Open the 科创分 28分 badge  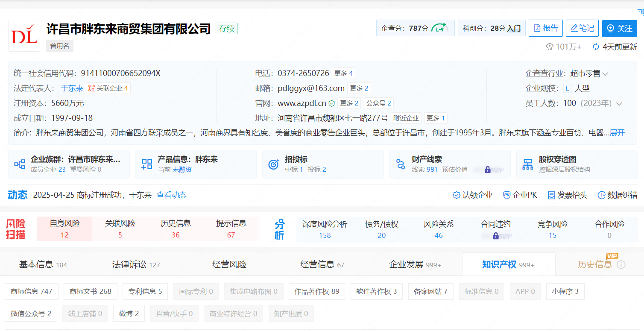click(492, 28)
